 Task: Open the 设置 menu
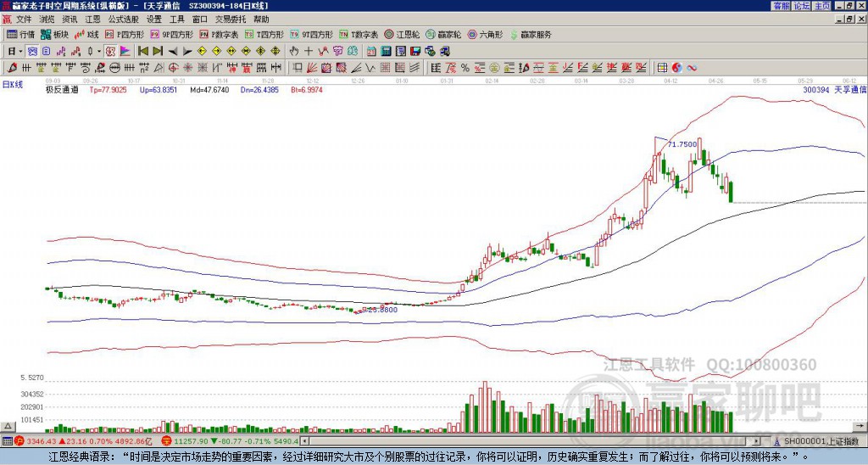[154, 20]
